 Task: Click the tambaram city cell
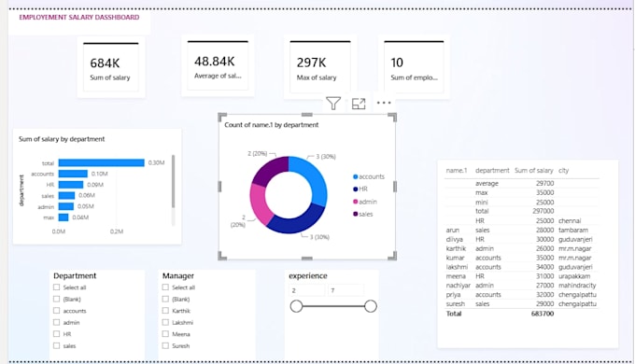pyautogui.click(x=573, y=230)
